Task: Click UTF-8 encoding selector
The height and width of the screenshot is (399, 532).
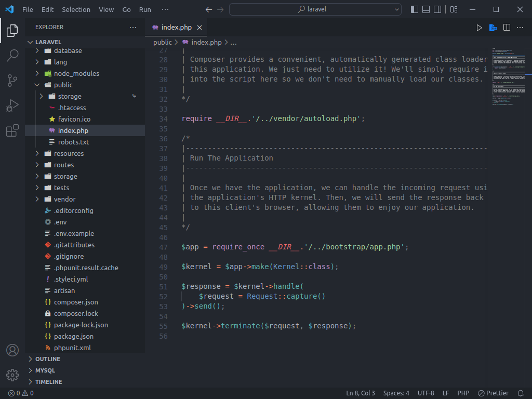Action: [x=426, y=393]
